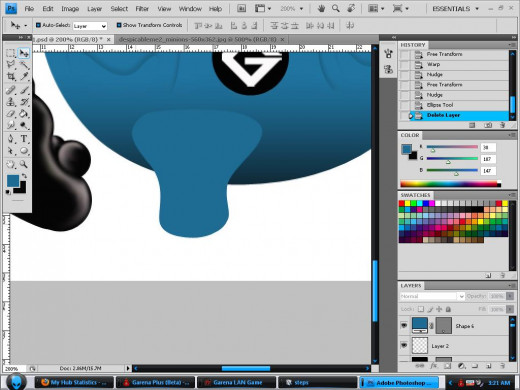The image size is (520, 390).
Task: Open the Auto-Select Layer dropdown
Action: (x=90, y=26)
